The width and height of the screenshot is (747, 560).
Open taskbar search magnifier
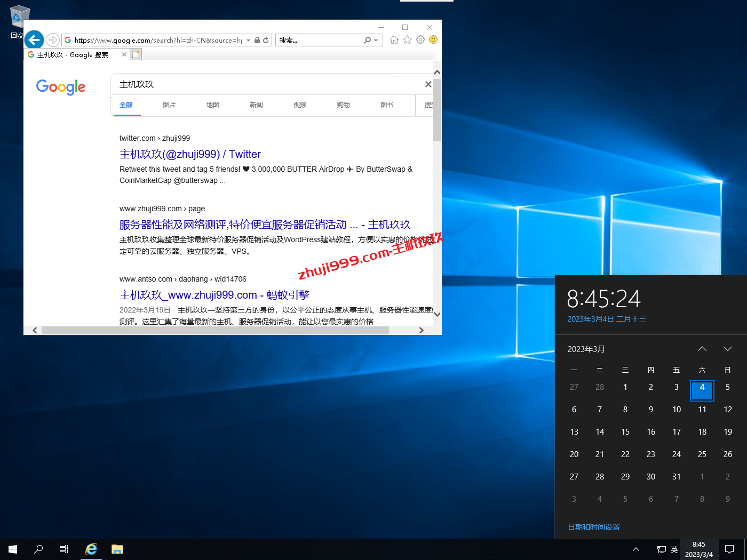(x=38, y=549)
